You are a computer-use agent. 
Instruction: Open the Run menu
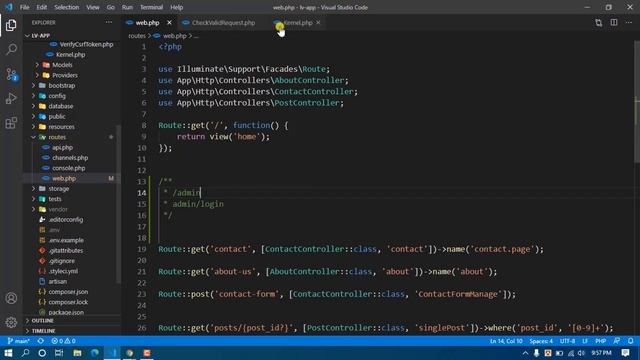pos(127,7)
